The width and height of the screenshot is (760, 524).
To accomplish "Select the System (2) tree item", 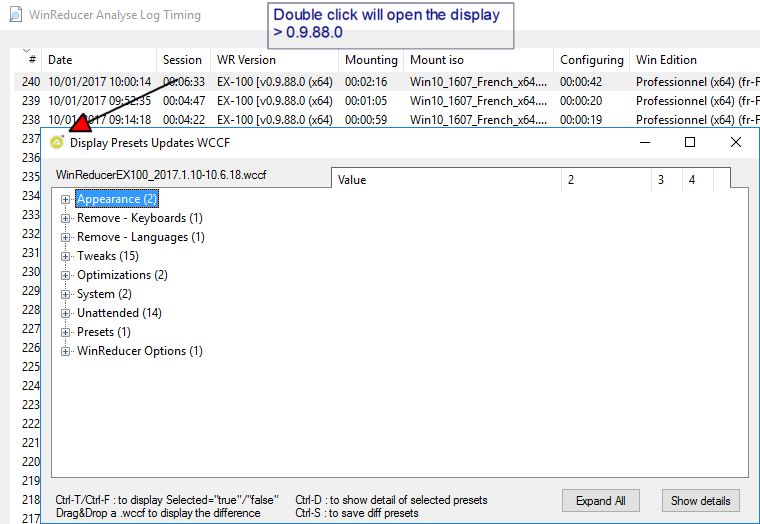I will click(104, 294).
